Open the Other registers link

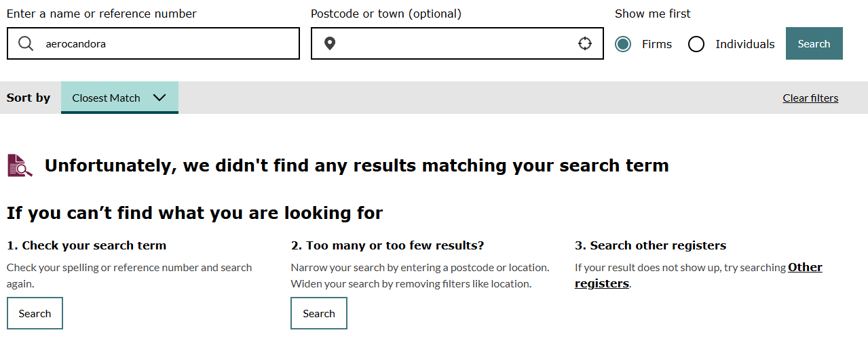pos(805,268)
